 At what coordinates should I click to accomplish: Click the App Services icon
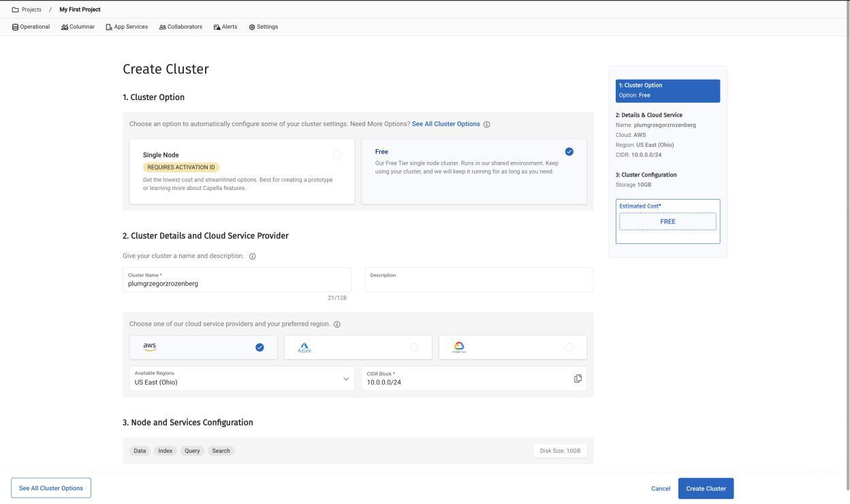click(109, 27)
